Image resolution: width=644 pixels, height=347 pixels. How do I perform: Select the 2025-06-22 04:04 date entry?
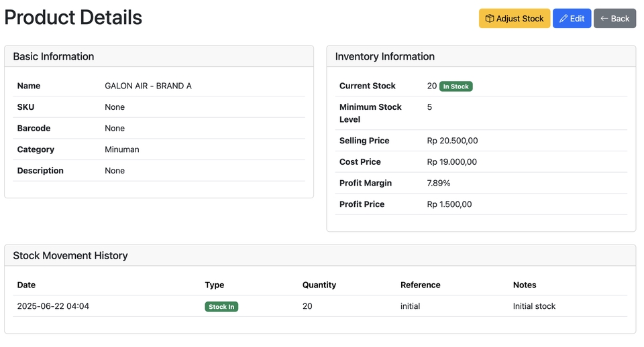(53, 306)
